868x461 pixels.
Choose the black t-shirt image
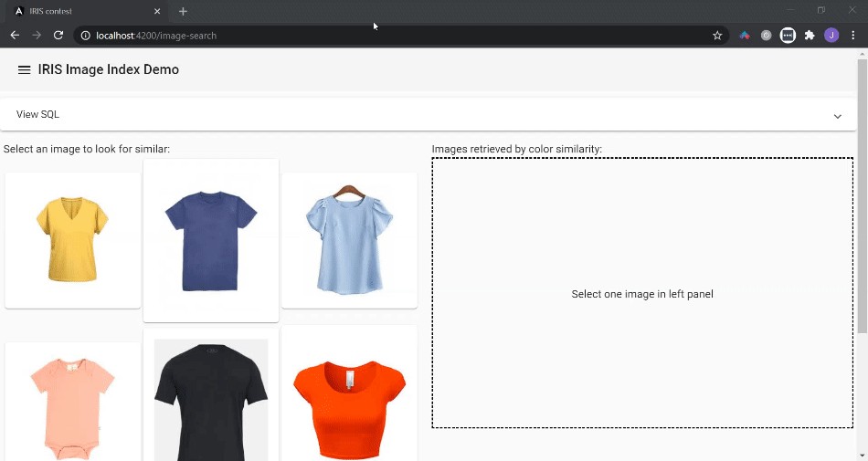tap(211, 397)
